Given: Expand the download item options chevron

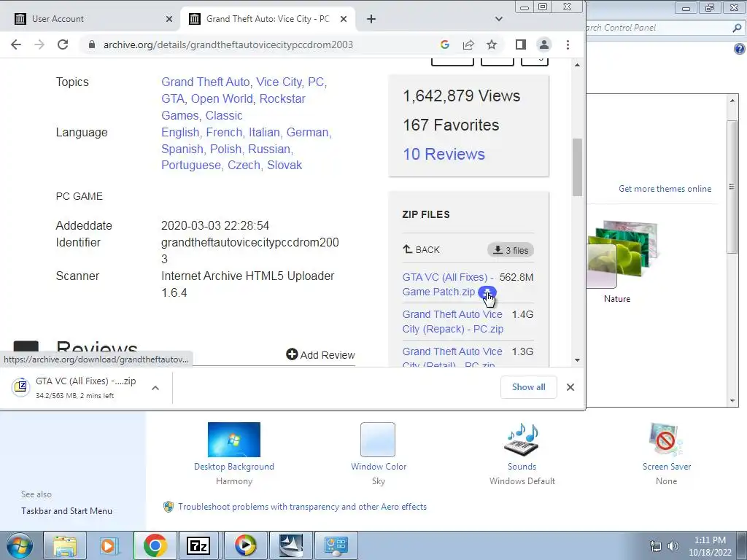Looking at the screenshot, I should pos(155,388).
